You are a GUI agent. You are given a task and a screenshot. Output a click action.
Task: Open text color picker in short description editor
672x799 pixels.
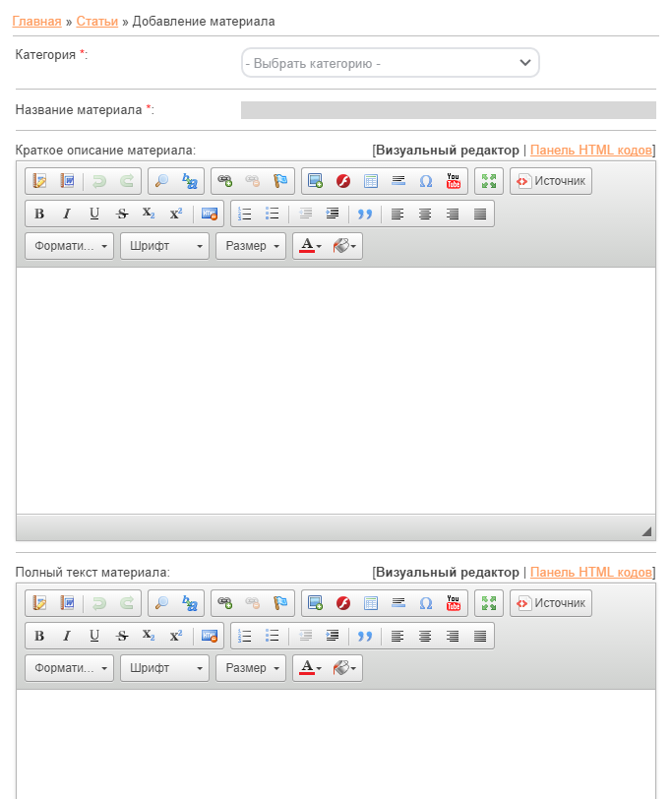point(310,246)
